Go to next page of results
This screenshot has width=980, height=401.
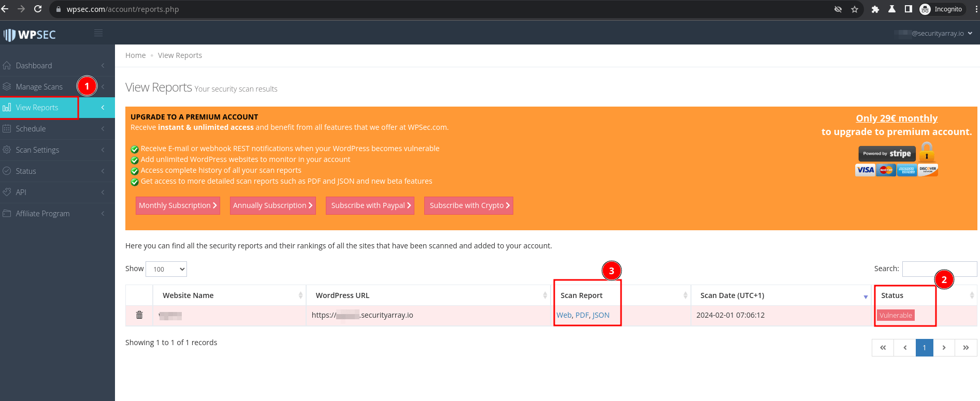(944, 348)
